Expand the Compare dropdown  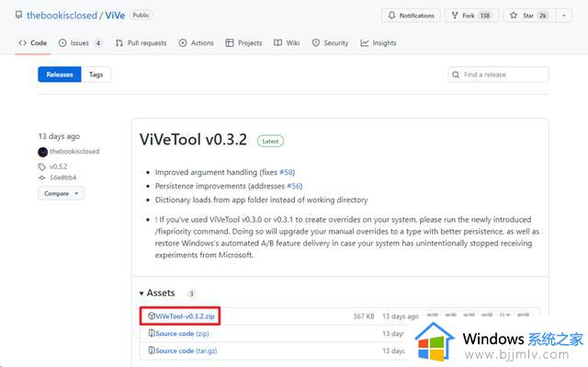click(62, 193)
